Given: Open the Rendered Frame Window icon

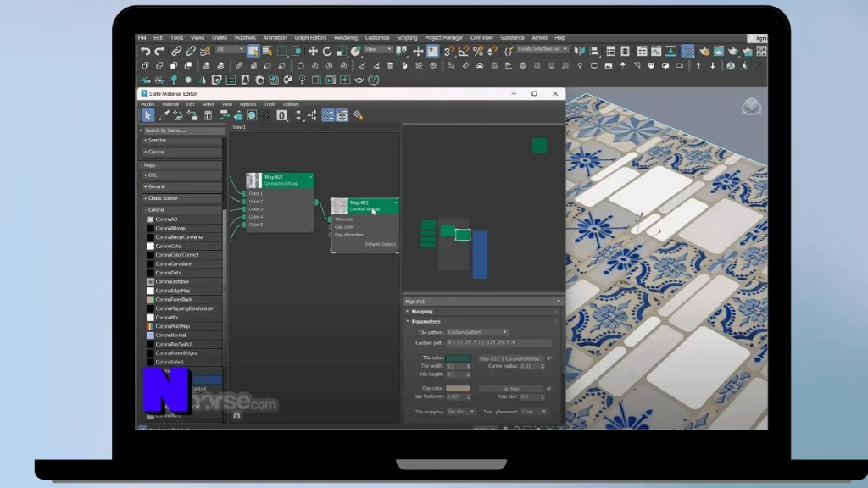Looking at the screenshot, I should pyautogui.click(x=719, y=51).
